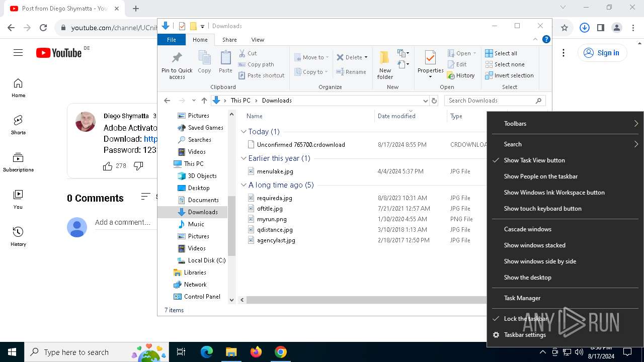The image size is (644, 362).
Task: Click Explorer Help question mark icon
Action: (x=546, y=39)
